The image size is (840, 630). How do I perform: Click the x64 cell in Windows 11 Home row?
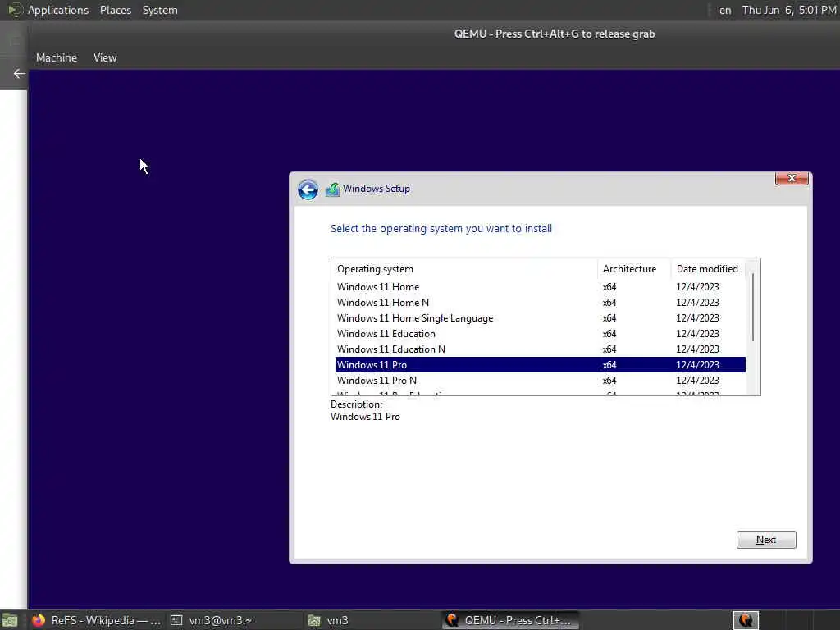click(609, 287)
